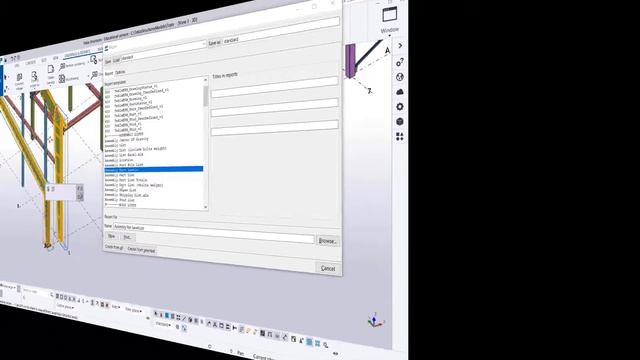Open the cloud services side pane icon

click(400, 92)
